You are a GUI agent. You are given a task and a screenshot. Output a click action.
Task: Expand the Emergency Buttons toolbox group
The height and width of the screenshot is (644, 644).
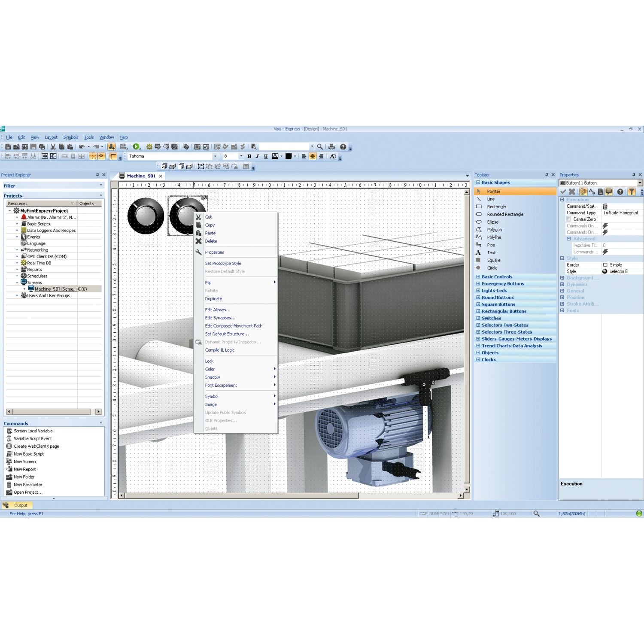point(478,284)
